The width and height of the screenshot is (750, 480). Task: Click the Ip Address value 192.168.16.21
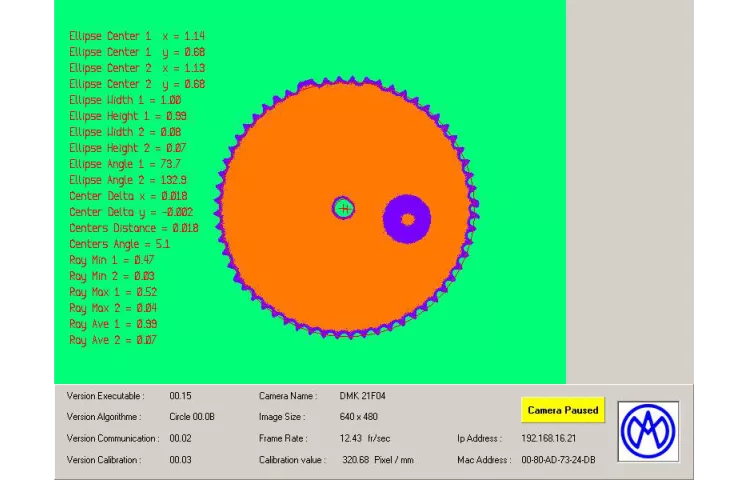click(548, 438)
